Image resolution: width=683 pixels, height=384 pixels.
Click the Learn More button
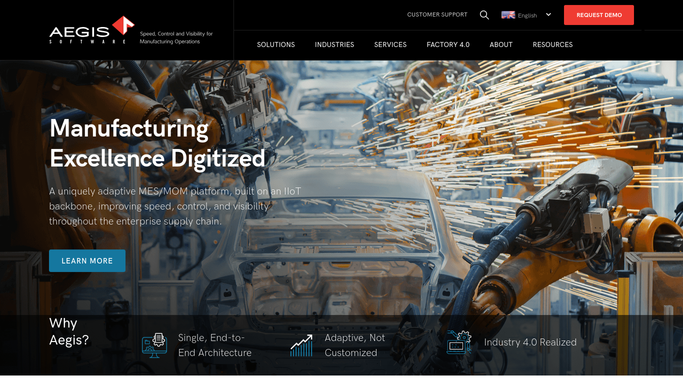tap(87, 261)
